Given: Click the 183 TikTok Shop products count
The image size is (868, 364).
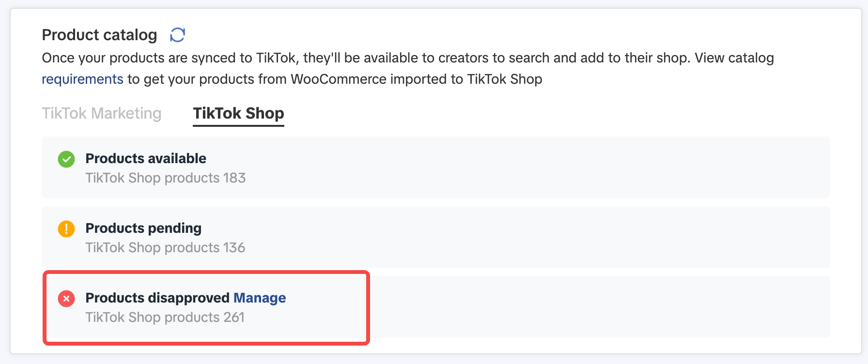Looking at the screenshot, I should tap(166, 178).
